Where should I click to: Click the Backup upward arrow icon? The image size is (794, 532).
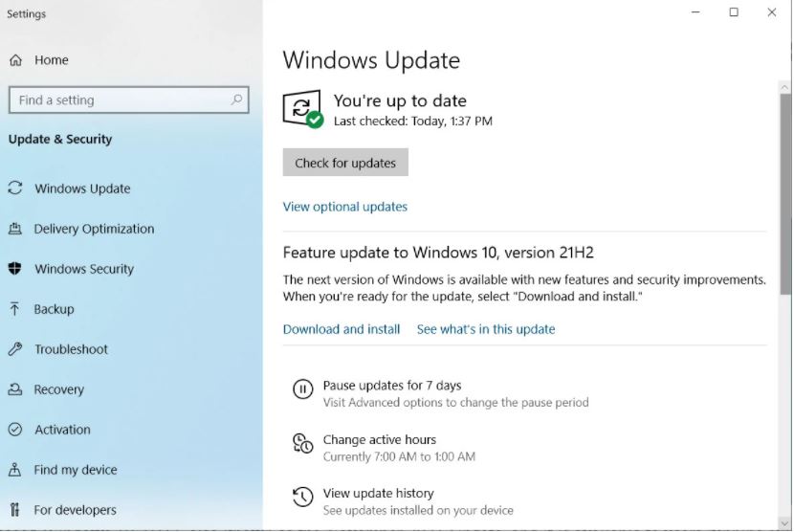[x=14, y=308]
